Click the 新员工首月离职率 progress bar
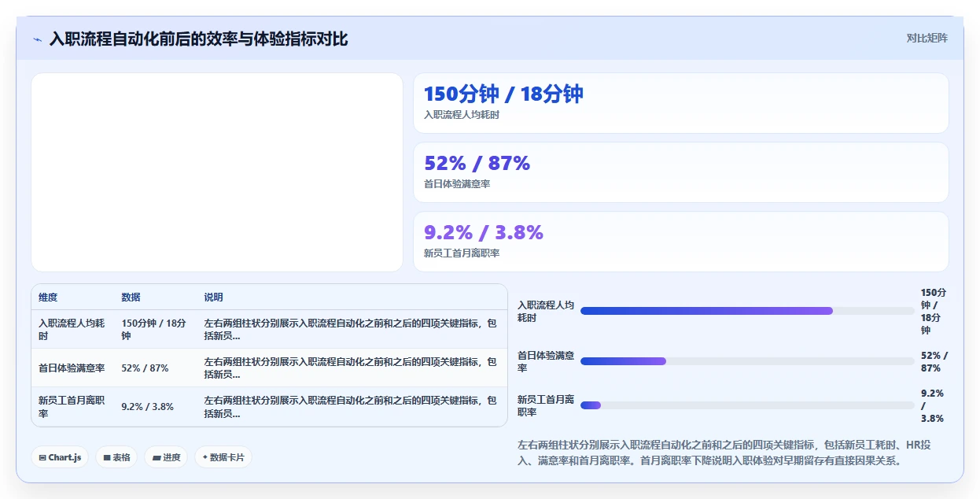The height and width of the screenshot is (499, 980). (x=747, y=405)
